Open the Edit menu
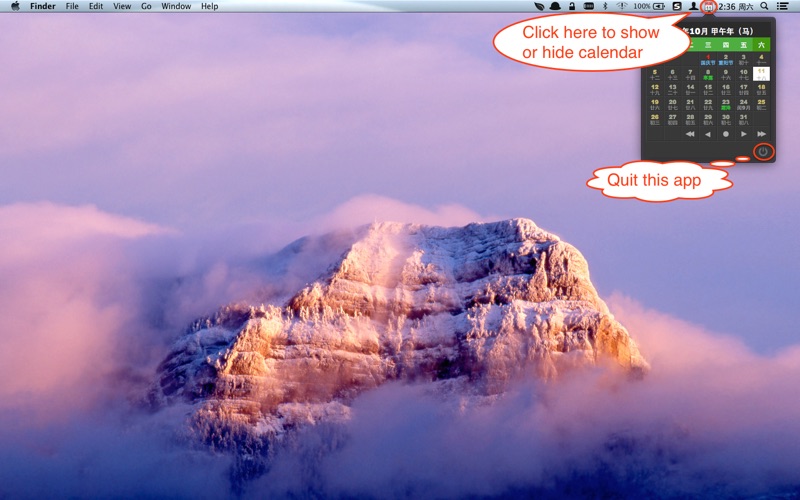Viewport: 800px width, 500px height. pos(96,6)
